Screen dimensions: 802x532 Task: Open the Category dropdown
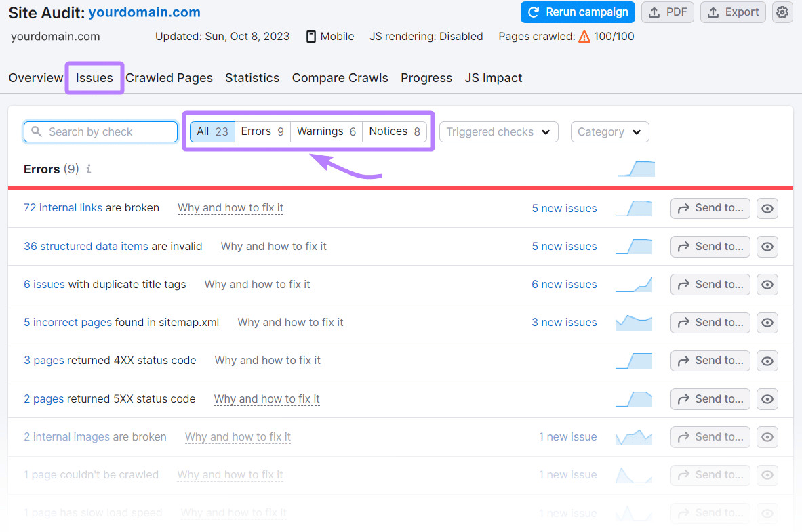pyautogui.click(x=609, y=131)
